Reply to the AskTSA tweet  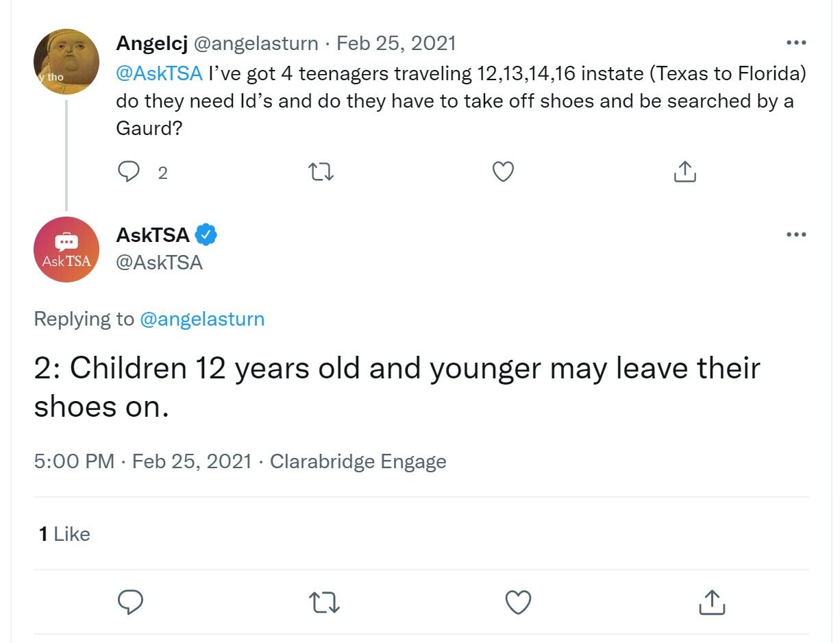click(130, 602)
